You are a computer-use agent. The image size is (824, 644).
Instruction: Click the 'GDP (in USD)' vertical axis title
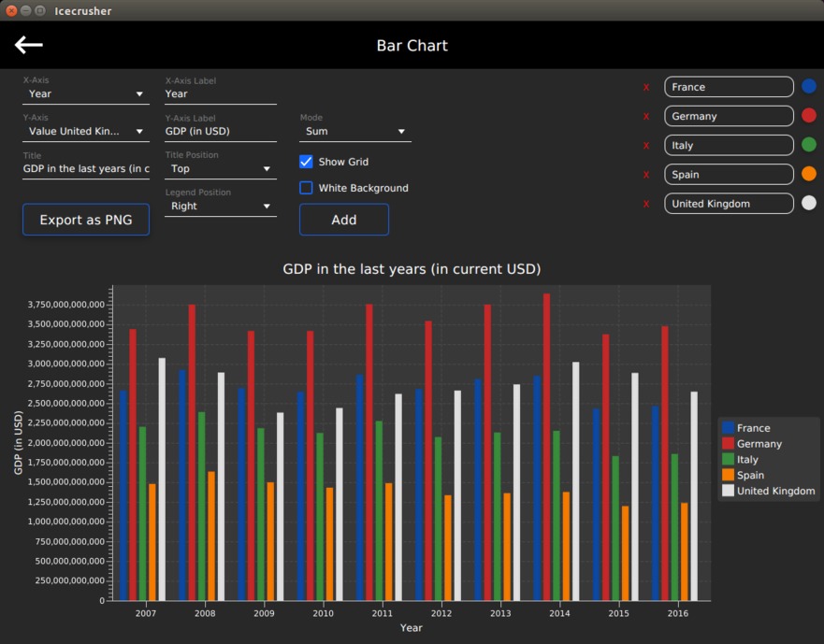coord(19,442)
